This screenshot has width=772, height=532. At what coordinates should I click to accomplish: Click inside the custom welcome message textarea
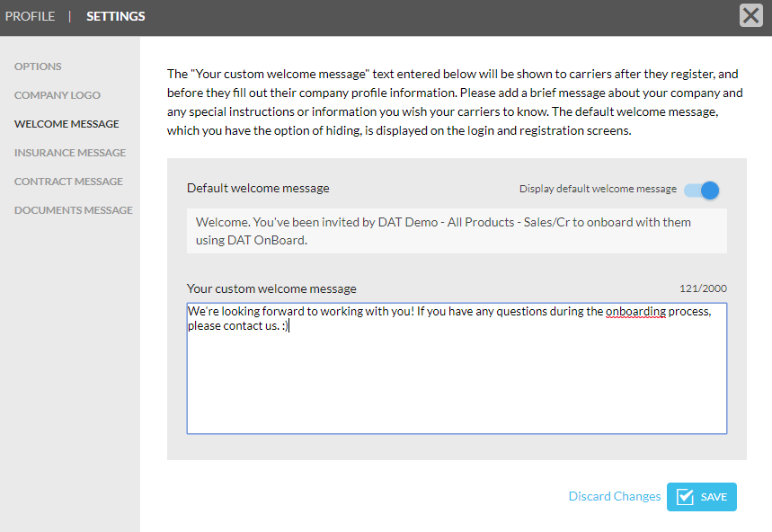point(457,368)
